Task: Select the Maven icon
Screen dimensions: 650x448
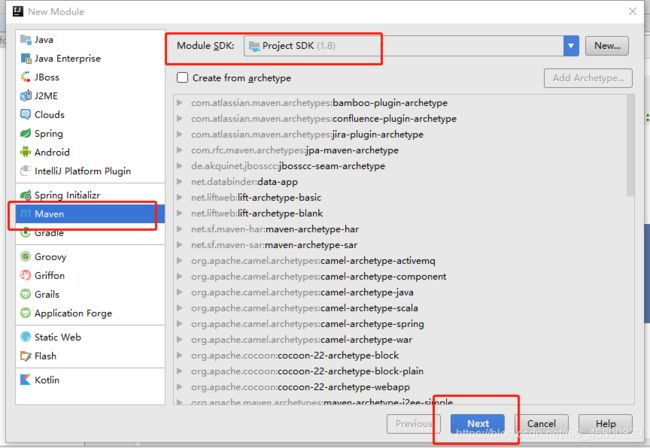Action: tap(26, 214)
